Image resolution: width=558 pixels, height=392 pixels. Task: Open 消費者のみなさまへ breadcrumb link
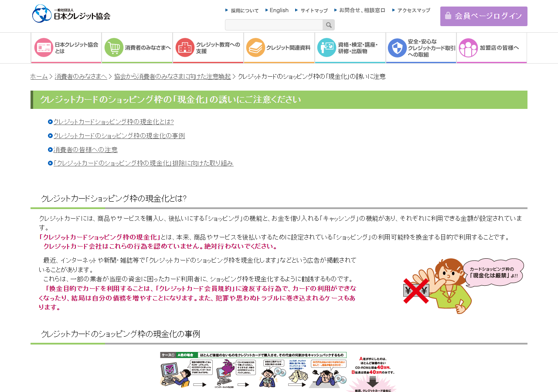tap(81, 77)
